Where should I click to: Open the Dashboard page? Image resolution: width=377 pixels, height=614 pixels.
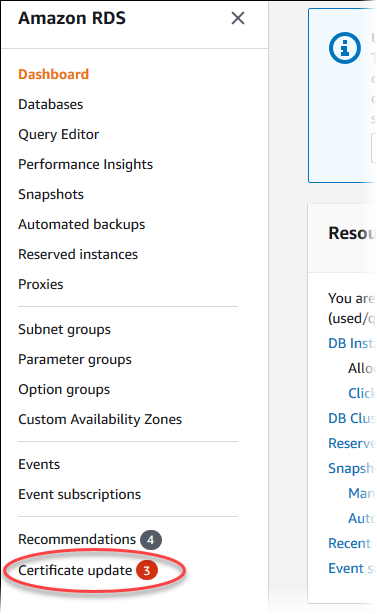coord(54,74)
